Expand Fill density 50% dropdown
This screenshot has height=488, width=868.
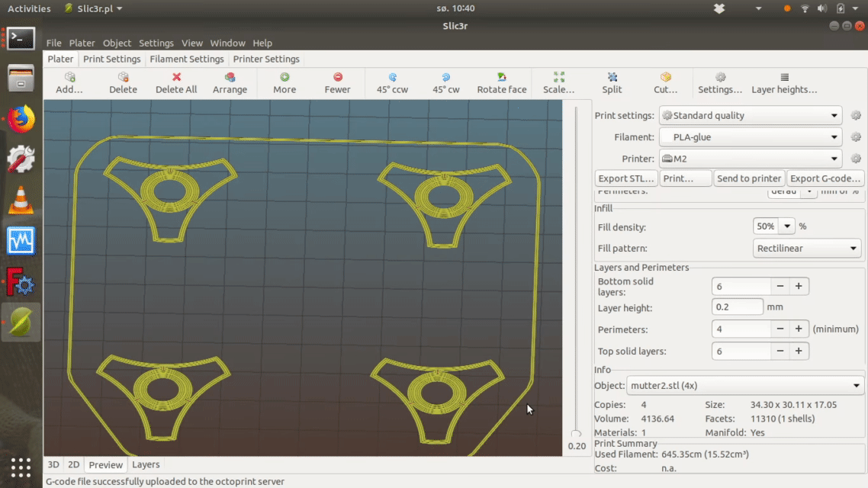(x=786, y=226)
